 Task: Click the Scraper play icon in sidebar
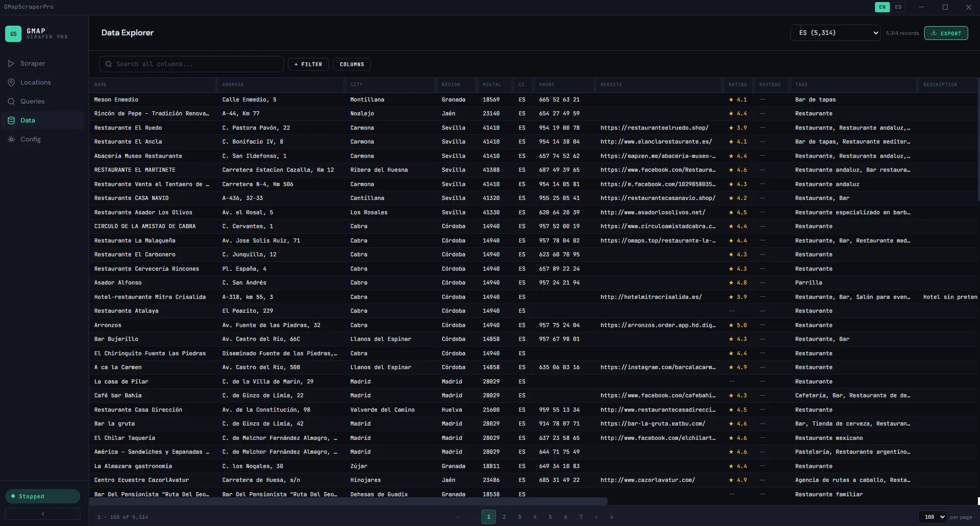click(11, 64)
